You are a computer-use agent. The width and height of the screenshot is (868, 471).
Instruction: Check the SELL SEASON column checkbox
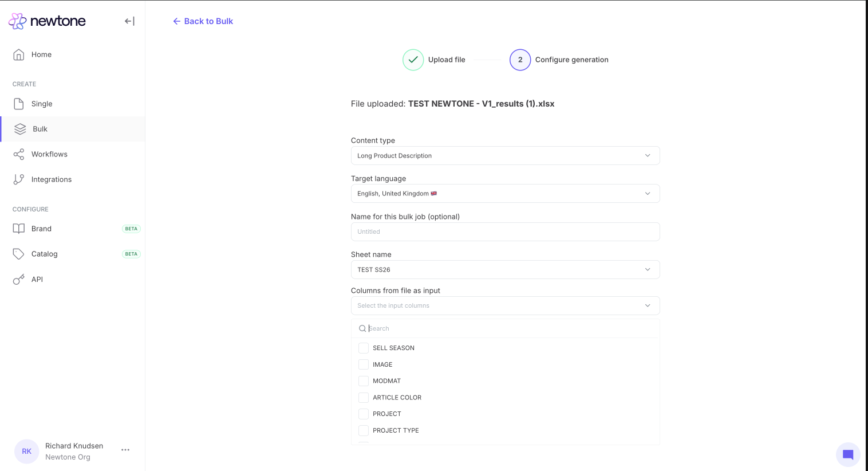364,348
